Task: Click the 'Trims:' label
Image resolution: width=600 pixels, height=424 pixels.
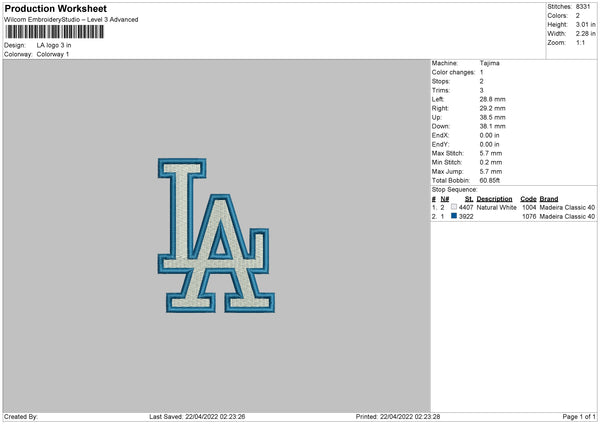Action: click(x=441, y=90)
